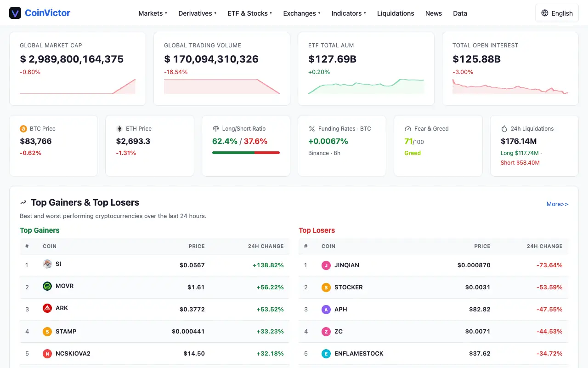This screenshot has width=588, height=368.
Task: Click the Long/Short Ratio bar
Action: (x=246, y=153)
